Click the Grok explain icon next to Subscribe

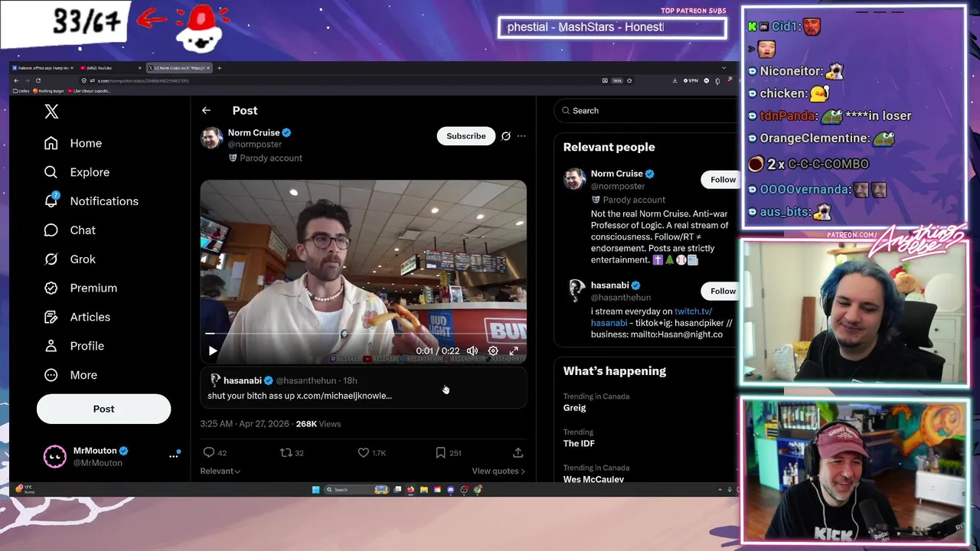tap(505, 136)
